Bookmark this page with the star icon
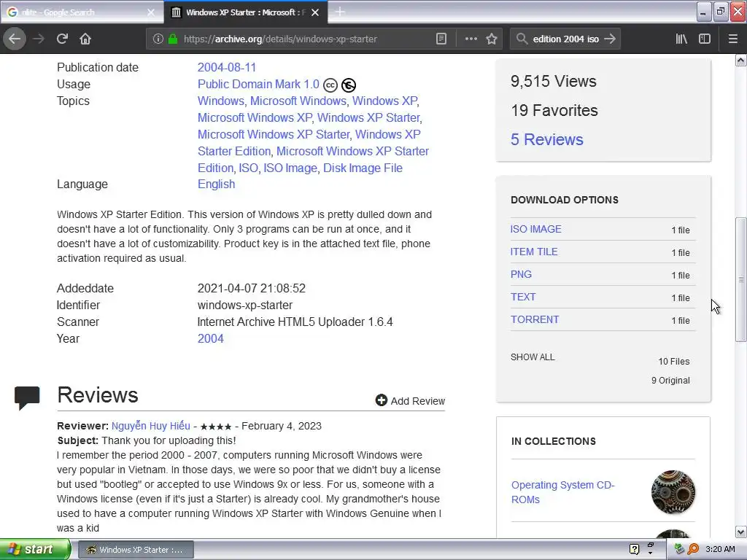747x560 pixels. coord(492,39)
